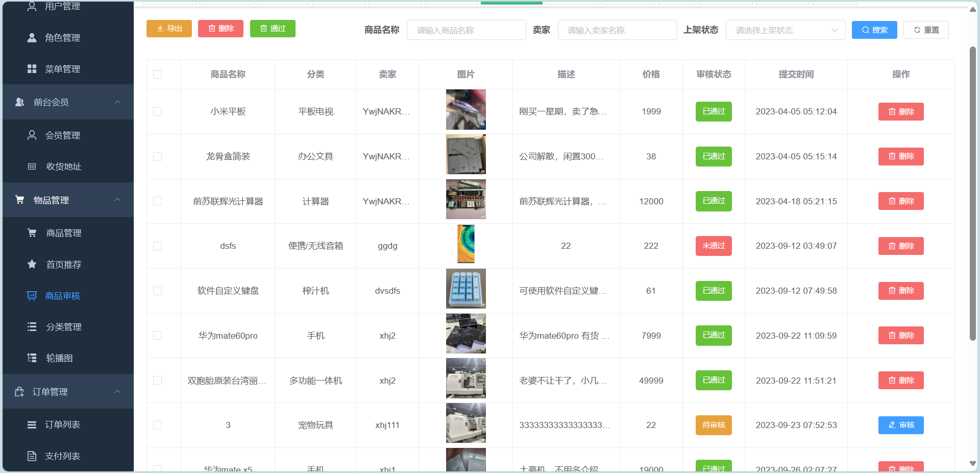Screen dimensions: 980x473
Task: Collapse the 前台会员 sidebar group
Action: pyautogui.click(x=118, y=102)
